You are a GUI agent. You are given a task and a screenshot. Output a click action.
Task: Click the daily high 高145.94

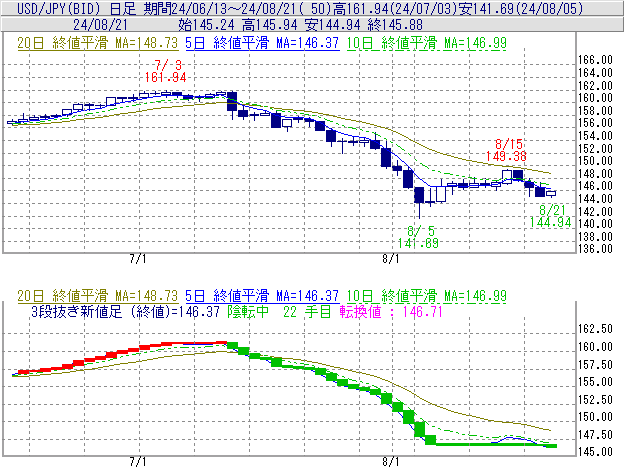pos(269,25)
